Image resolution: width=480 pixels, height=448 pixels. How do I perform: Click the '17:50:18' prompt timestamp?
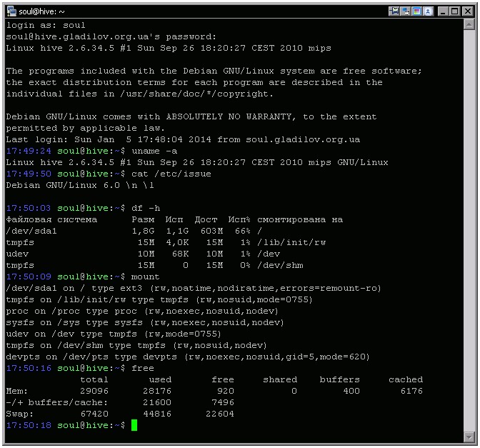[x=29, y=425]
